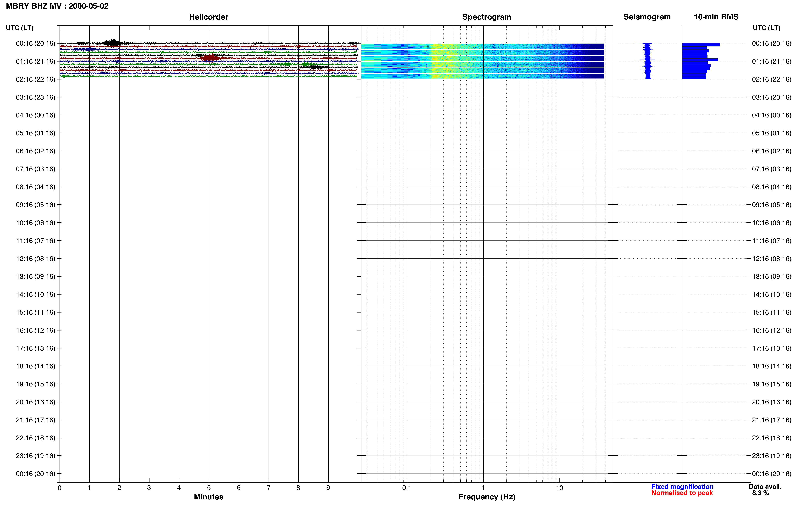812x508 pixels.
Task: Select left-axis time label 18:16 (14:16)
Action: pyautogui.click(x=36, y=366)
